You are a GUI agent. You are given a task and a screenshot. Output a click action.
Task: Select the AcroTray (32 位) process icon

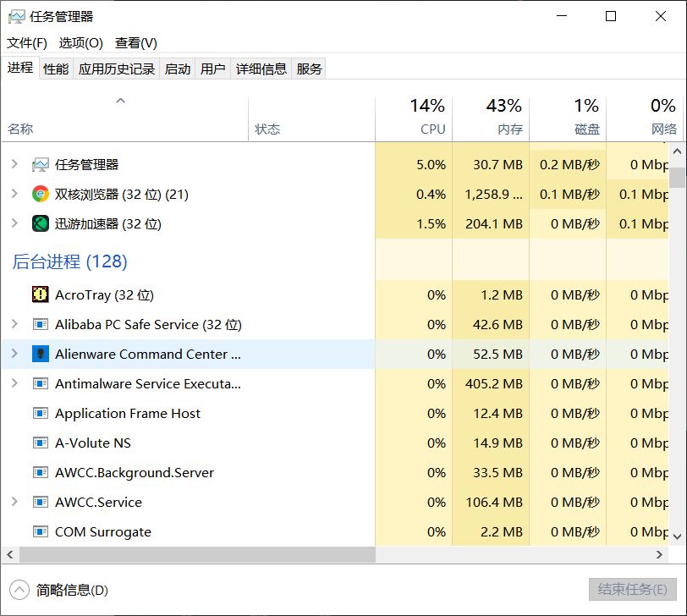(x=40, y=294)
